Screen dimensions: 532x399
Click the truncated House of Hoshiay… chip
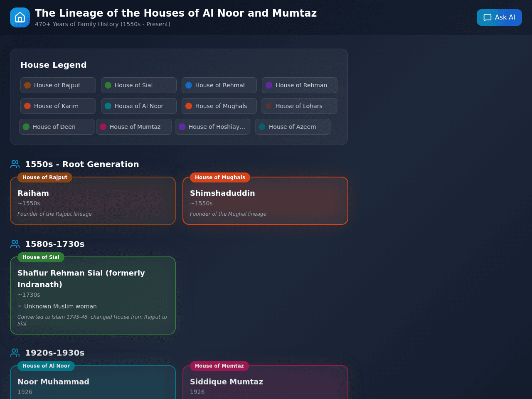tap(212, 127)
